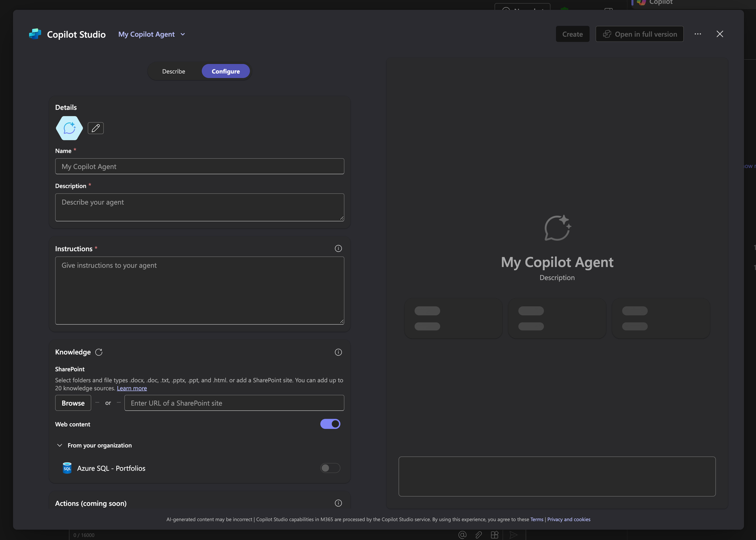Open the Instructions info tooltip

[x=338, y=248]
